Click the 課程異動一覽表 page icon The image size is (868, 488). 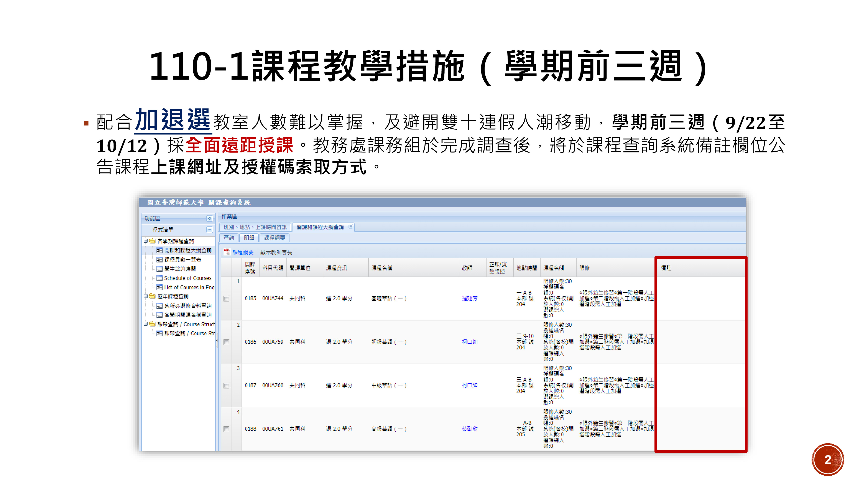159,260
